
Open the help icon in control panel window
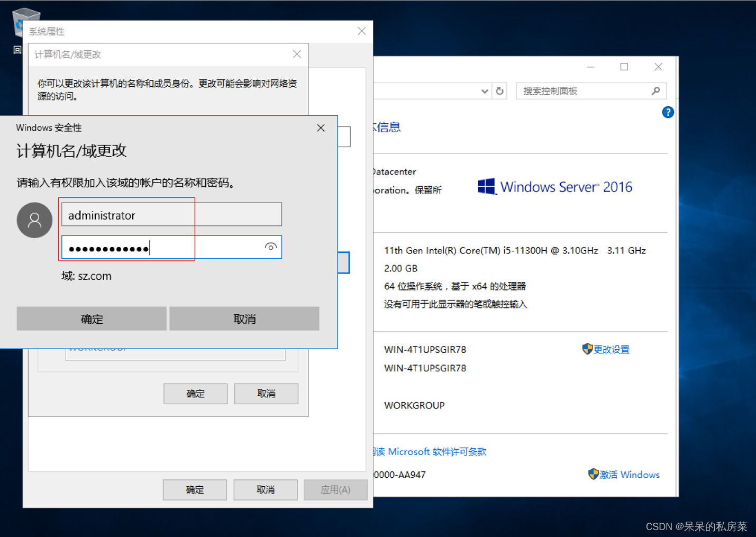[668, 112]
